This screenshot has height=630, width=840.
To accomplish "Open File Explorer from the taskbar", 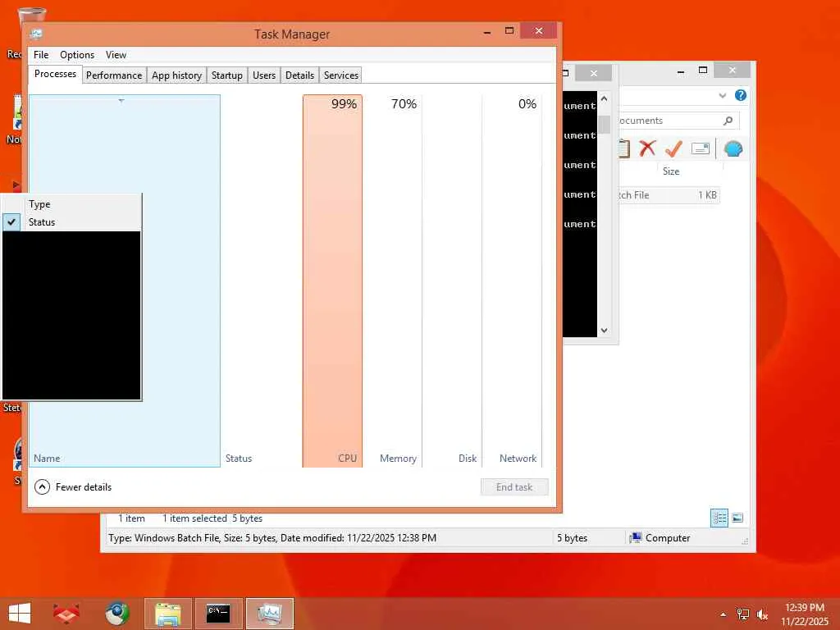I will click(167, 614).
